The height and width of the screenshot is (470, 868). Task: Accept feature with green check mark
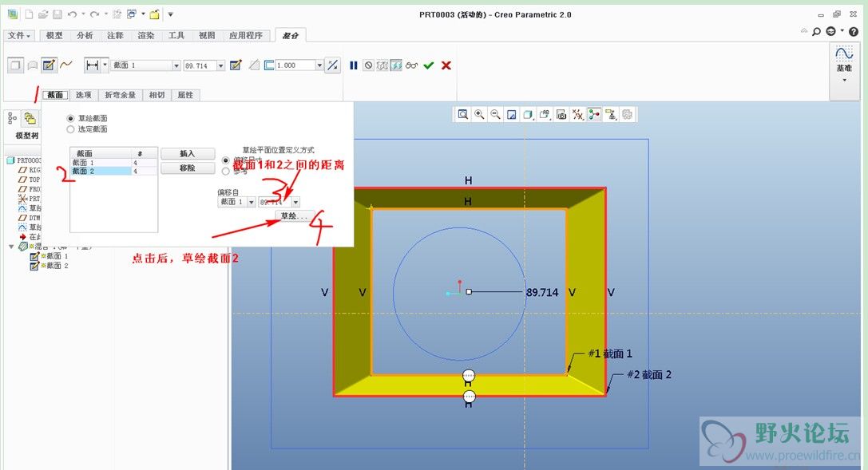tap(429, 65)
